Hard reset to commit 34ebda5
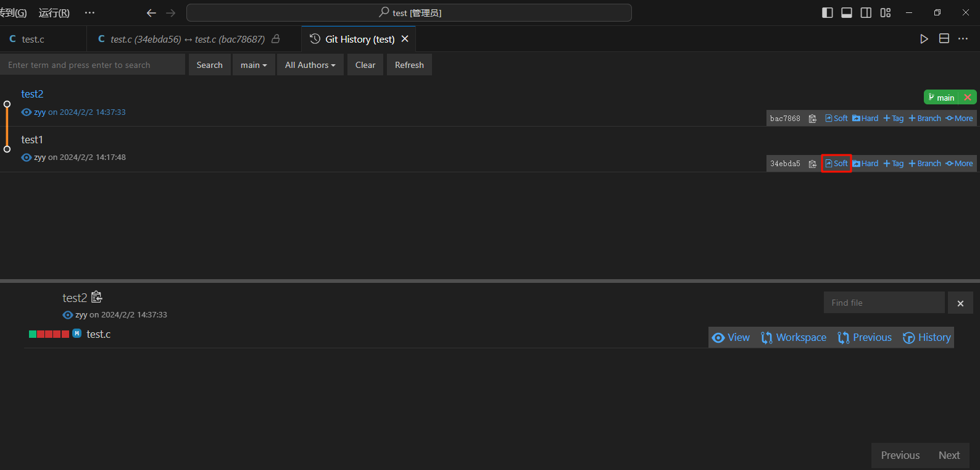Screen dimensions: 980x470 coord(865,164)
